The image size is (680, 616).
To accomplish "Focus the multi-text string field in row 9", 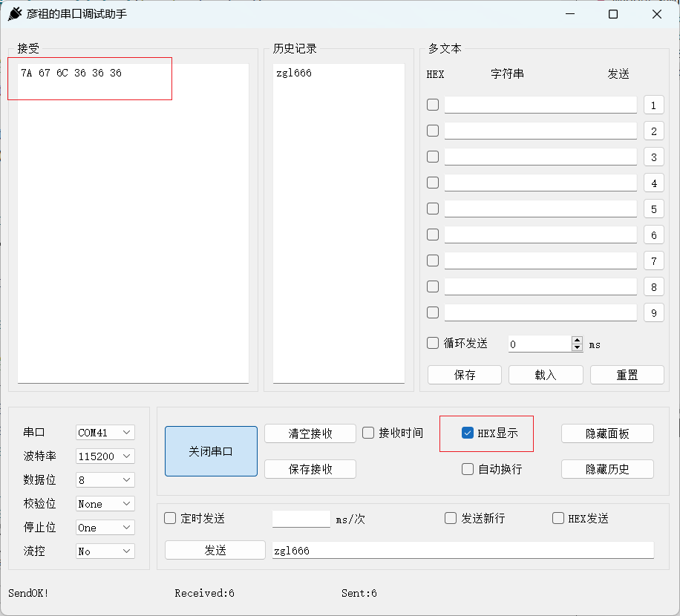I will [x=540, y=313].
